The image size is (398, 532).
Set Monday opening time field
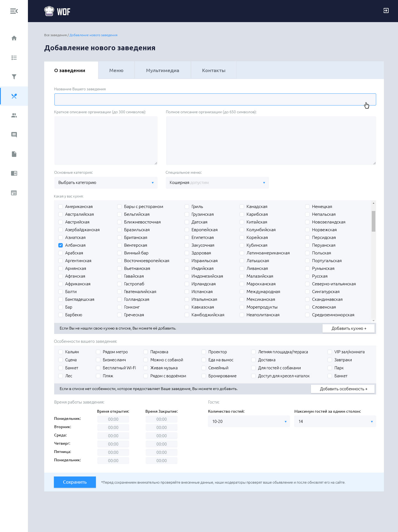tap(113, 419)
